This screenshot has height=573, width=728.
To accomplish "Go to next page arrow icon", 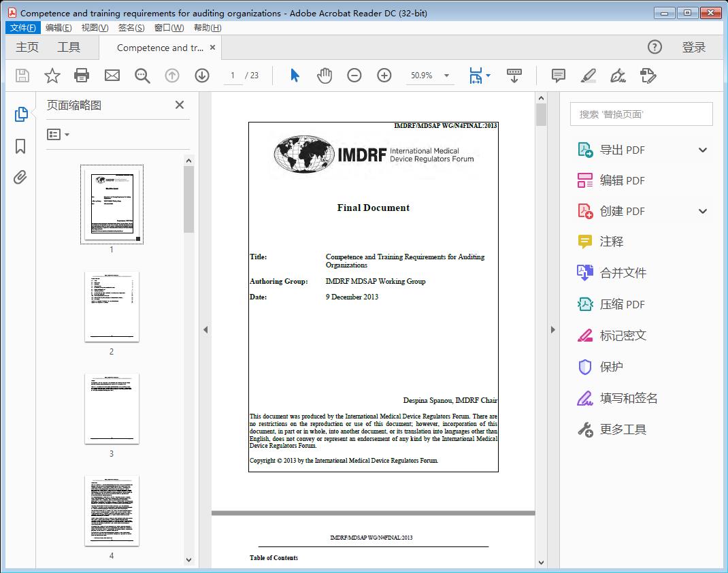I will pos(202,76).
